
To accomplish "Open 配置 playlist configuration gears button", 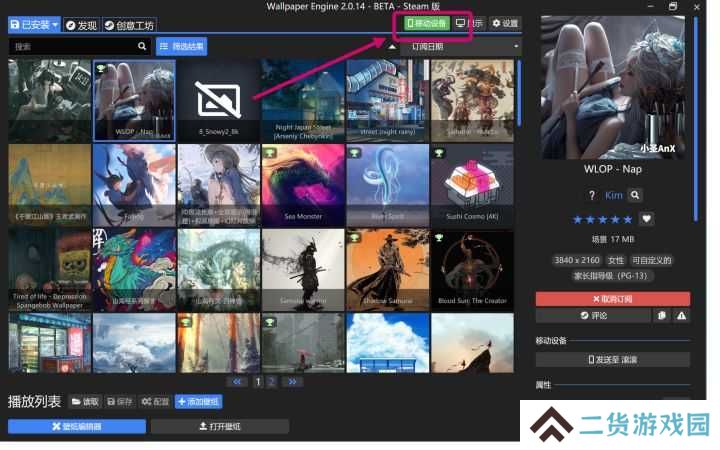I will click(x=155, y=402).
